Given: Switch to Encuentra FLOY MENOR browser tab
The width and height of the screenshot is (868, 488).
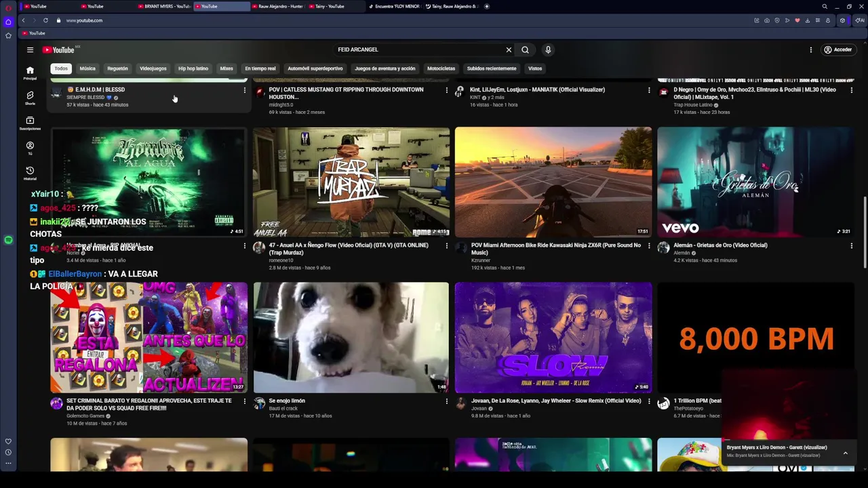Looking at the screenshot, I should click(394, 6).
